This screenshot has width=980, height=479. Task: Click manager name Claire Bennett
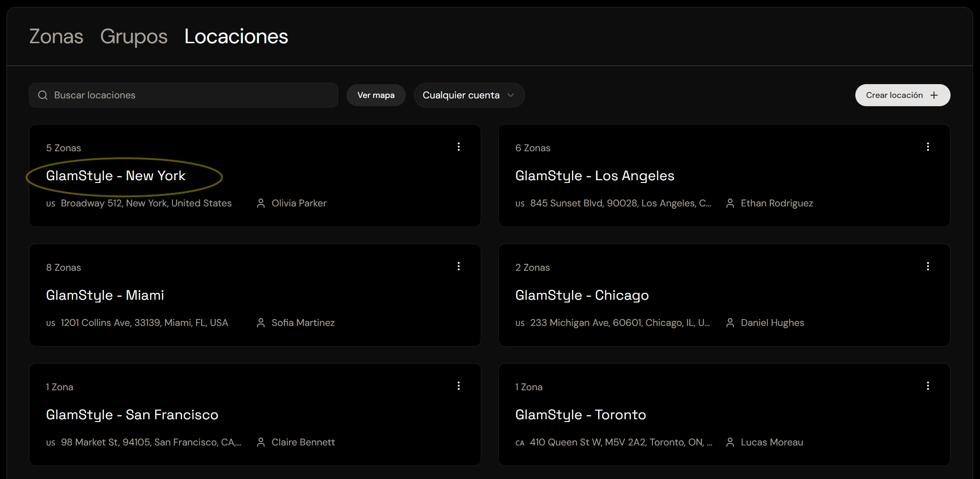coord(303,442)
